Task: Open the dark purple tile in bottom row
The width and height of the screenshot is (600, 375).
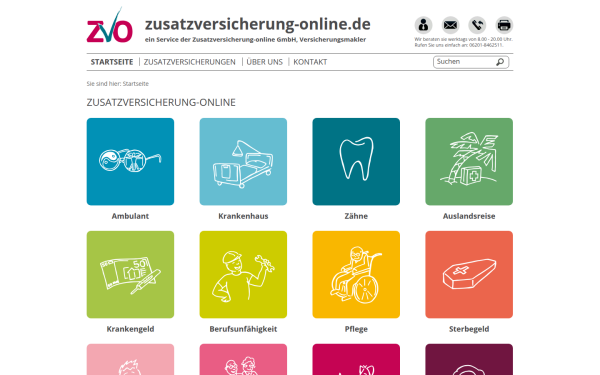Action: (x=469, y=359)
